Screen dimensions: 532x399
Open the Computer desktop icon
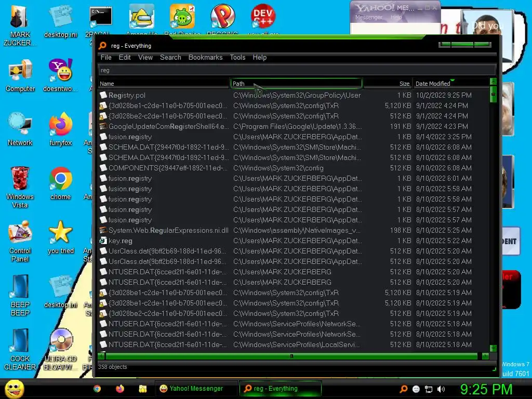[20, 75]
